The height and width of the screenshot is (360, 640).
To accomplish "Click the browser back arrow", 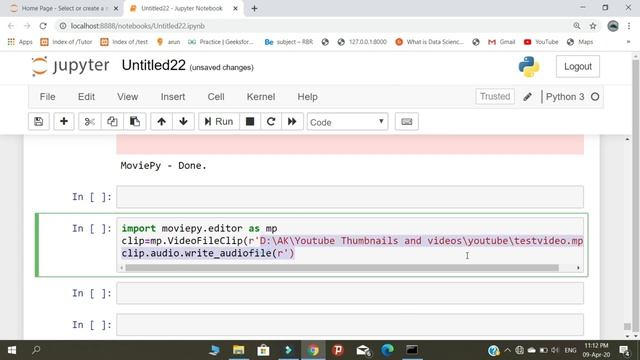I will click(x=11, y=26).
